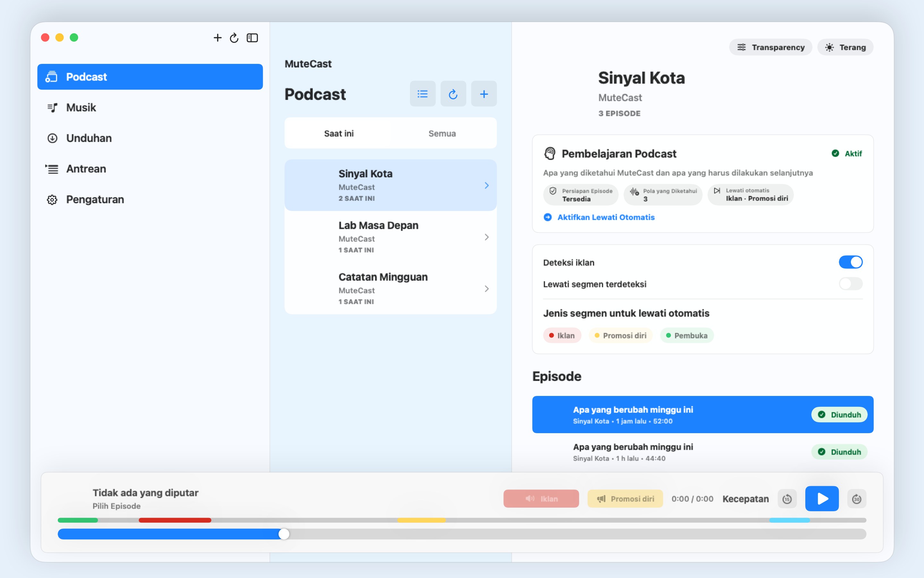Open the Transparency button

tap(771, 47)
